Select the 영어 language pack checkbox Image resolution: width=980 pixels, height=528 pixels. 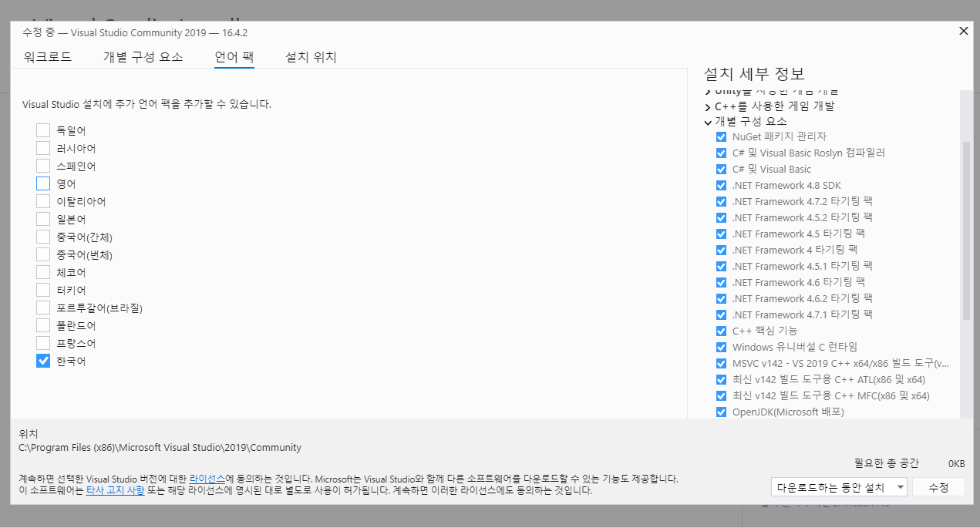point(43,183)
